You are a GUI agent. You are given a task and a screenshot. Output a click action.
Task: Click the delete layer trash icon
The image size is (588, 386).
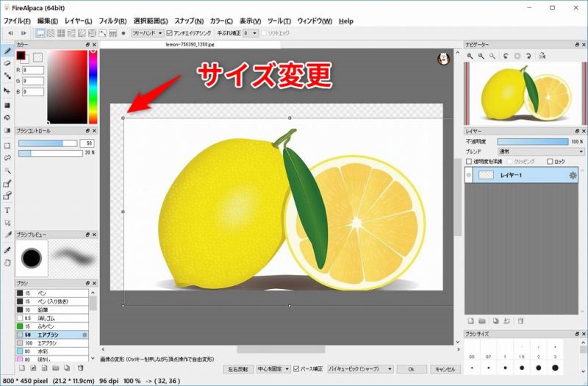(x=520, y=321)
